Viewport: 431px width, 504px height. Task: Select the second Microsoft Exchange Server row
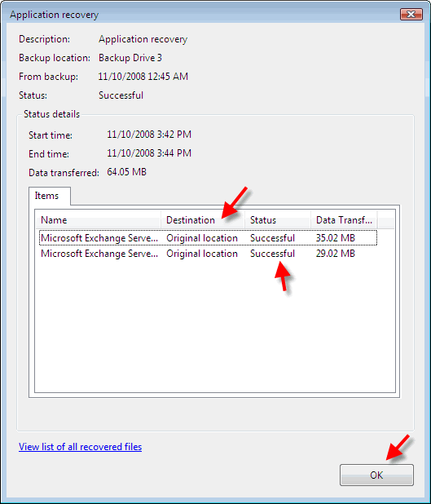coord(208,254)
